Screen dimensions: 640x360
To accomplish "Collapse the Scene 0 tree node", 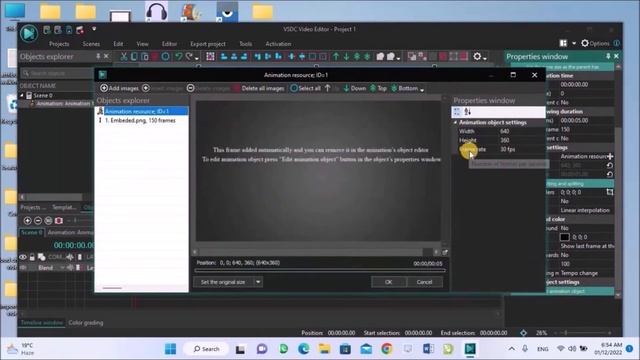I will click(x=22, y=95).
